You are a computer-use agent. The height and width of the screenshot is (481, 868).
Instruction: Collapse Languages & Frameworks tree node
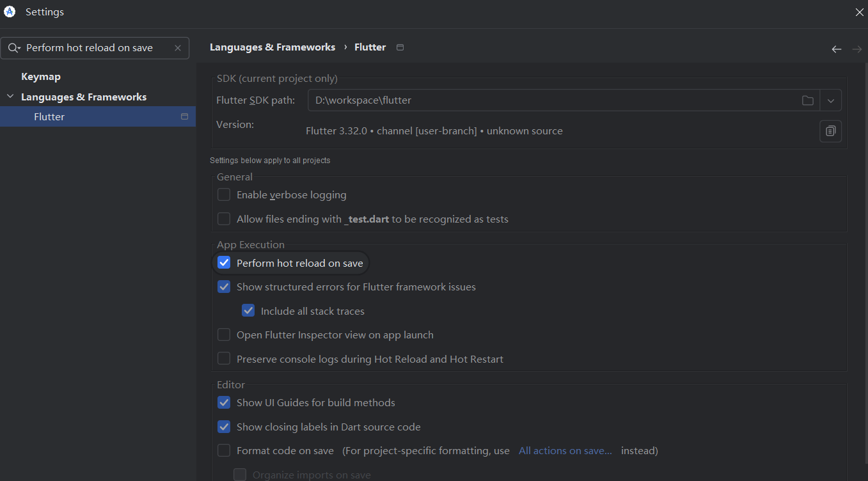[10, 97]
